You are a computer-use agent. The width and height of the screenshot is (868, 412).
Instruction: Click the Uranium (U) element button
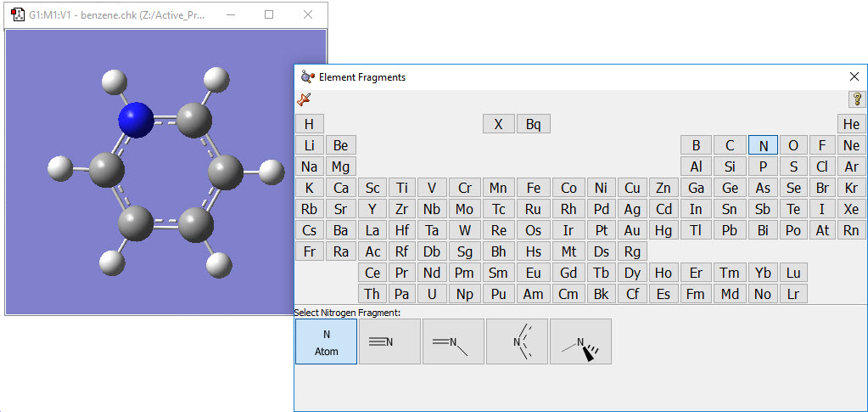[432, 294]
